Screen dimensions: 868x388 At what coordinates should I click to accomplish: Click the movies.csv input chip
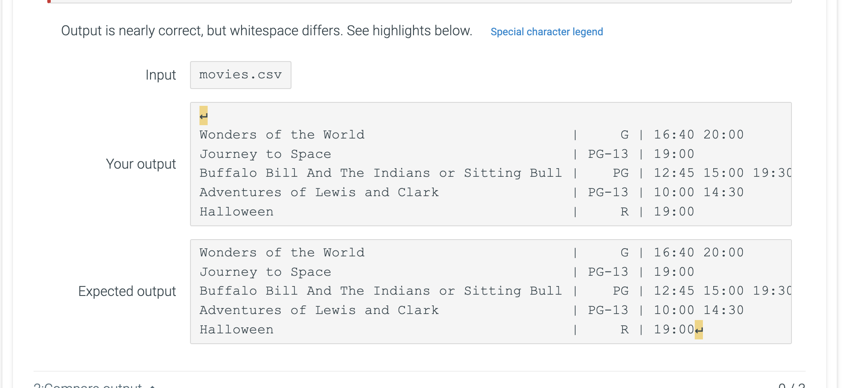(240, 75)
